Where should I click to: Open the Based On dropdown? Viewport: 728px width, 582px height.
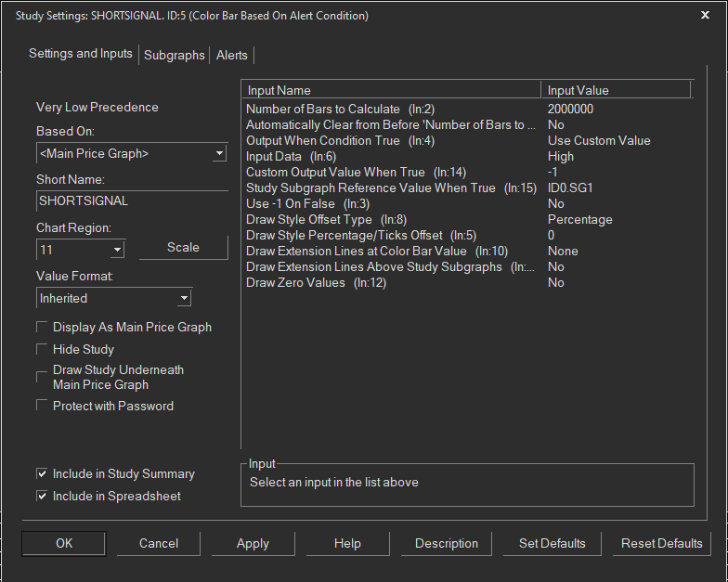pos(219,154)
